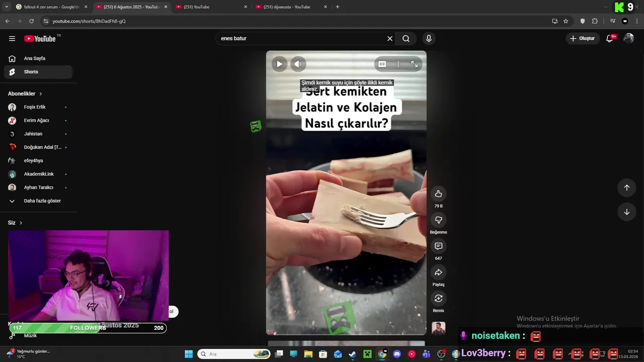Expand Daha fazla göster list

tap(38, 201)
